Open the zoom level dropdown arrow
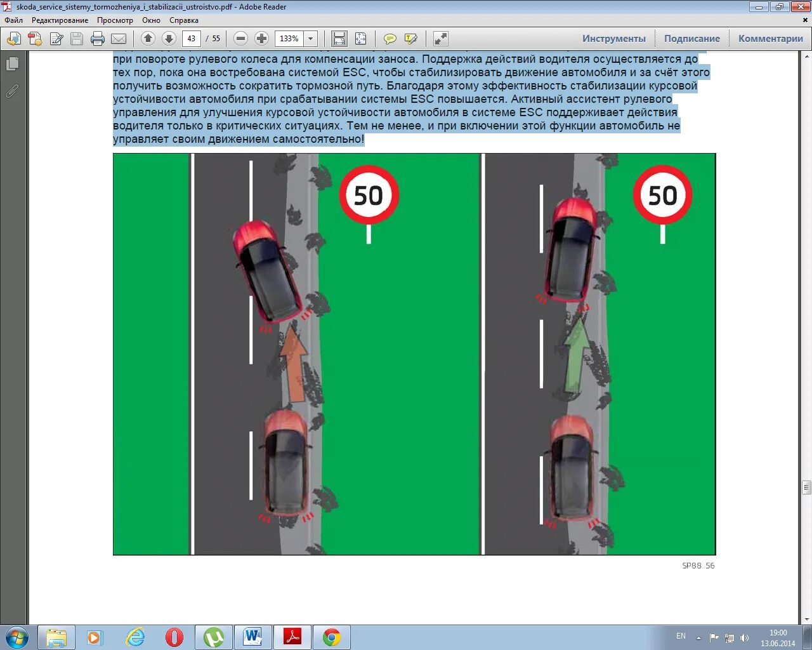812x650 pixels. click(x=311, y=39)
